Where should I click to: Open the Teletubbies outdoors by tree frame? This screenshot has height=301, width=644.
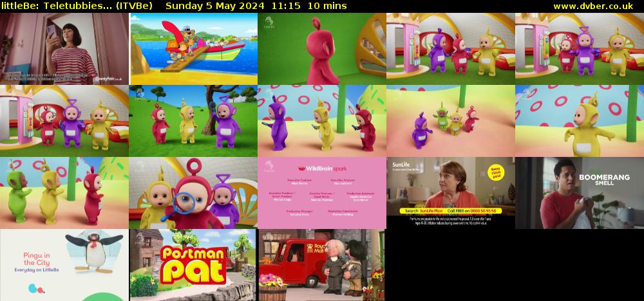pyautogui.click(x=193, y=121)
